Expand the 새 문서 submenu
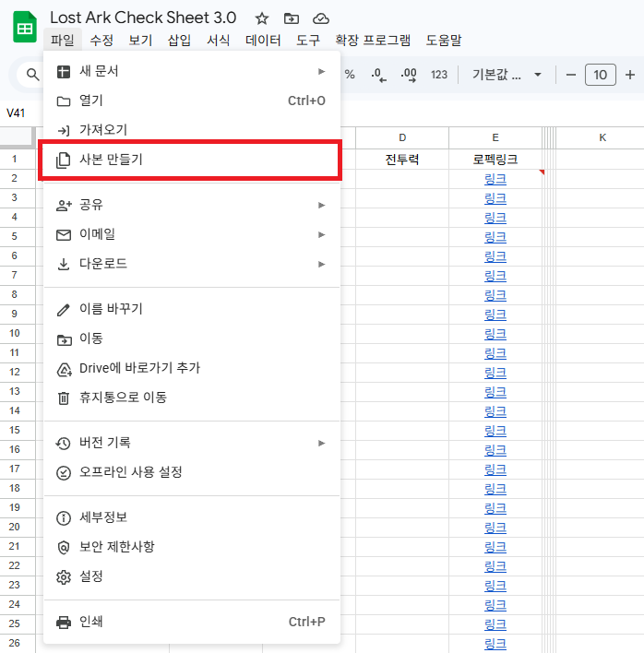644x653 pixels. click(x=192, y=71)
